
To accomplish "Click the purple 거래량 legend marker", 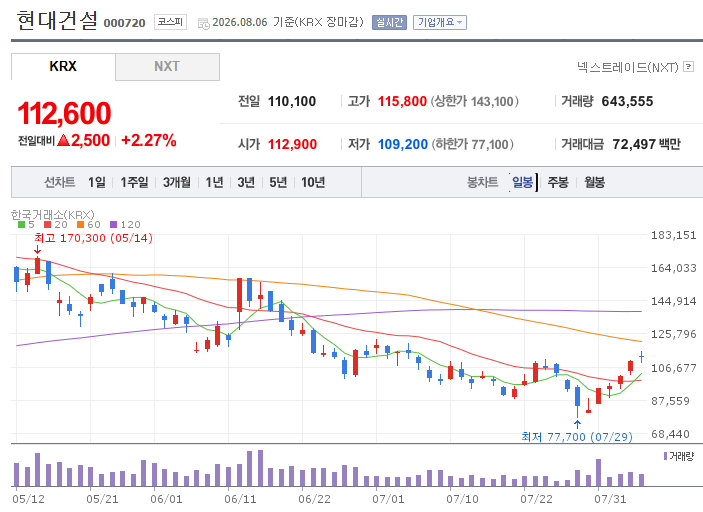I will click(x=665, y=456).
